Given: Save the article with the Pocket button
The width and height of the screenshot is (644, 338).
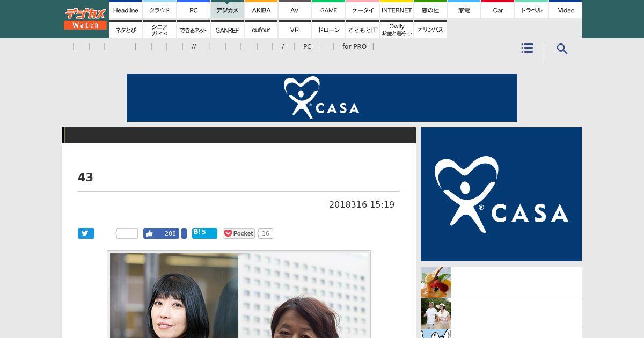Looking at the screenshot, I should coord(239,233).
